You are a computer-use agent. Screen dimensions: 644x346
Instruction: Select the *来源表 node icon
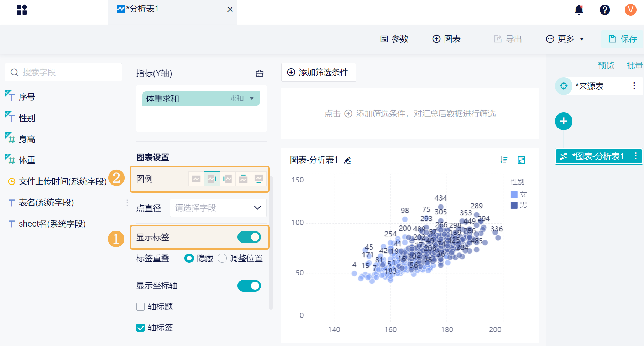coord(564,86)
